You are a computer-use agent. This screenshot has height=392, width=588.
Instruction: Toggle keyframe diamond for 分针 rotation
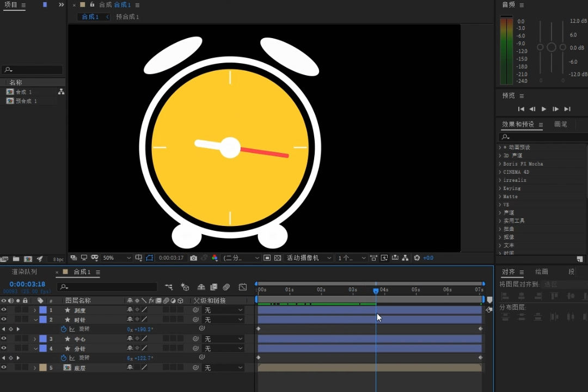click(x=10, y=358)
